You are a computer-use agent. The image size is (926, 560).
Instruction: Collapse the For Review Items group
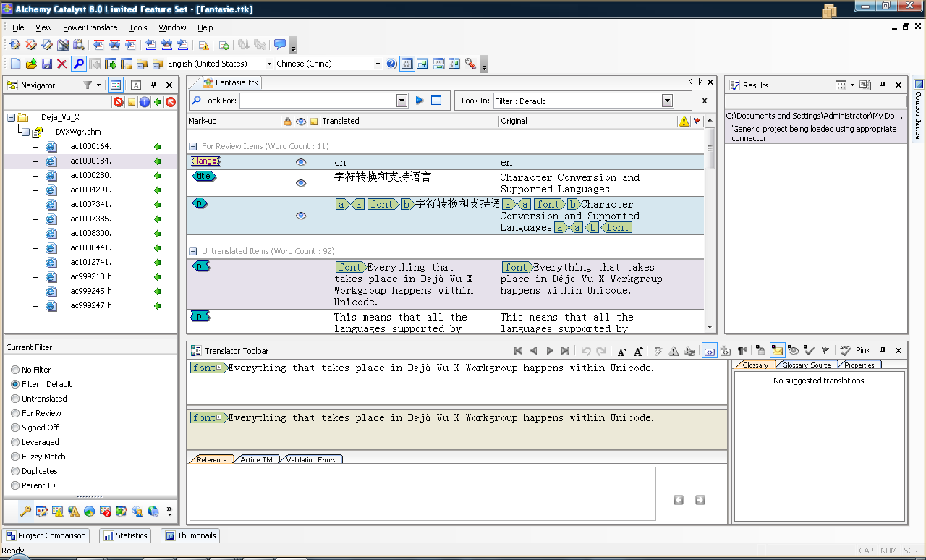pyautogui.click(x=194, y=146)
